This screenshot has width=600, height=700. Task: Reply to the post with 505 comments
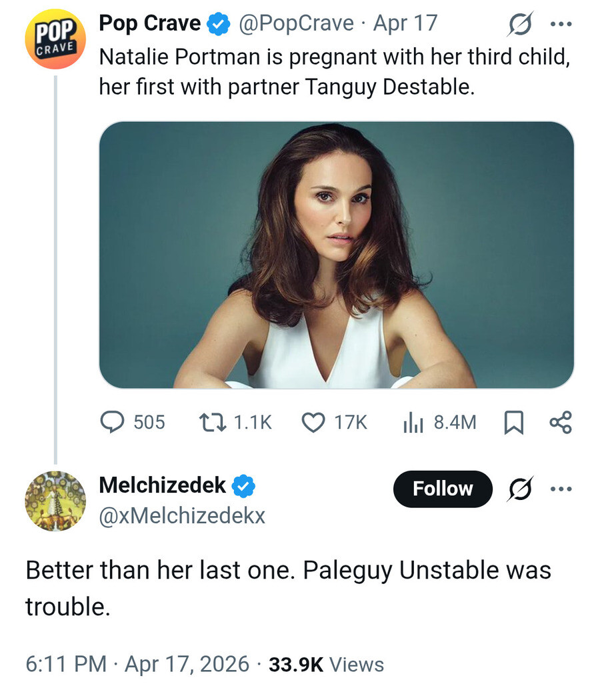pyautogui.click(x=133, y=422)
